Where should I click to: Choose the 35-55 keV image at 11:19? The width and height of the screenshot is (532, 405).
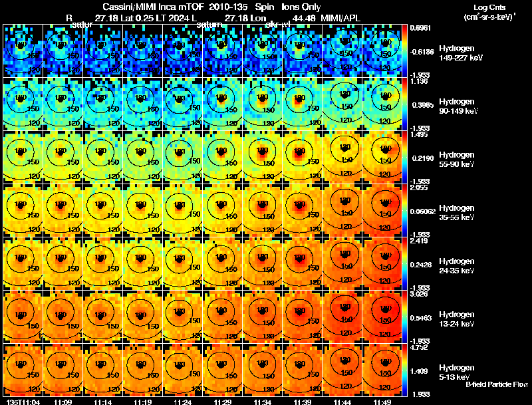tap(142, 211)
